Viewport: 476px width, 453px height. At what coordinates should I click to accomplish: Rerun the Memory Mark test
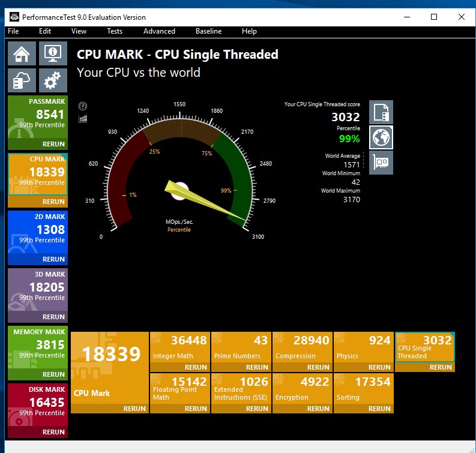(x=38, y=374)
